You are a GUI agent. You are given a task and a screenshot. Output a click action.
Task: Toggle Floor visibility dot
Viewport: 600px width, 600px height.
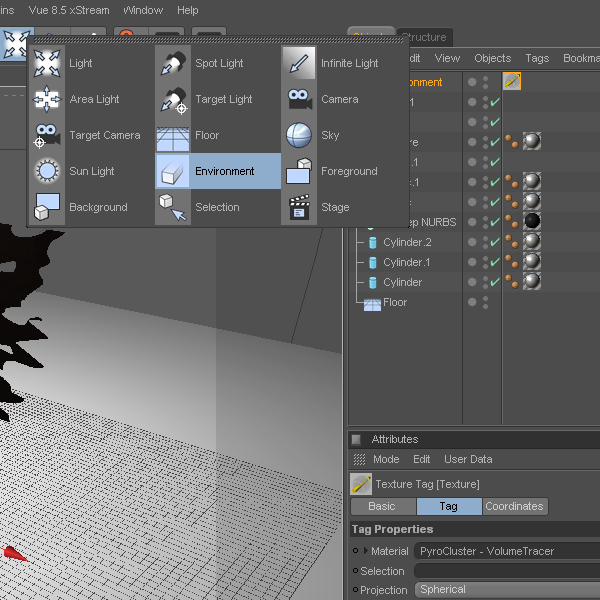472,302
